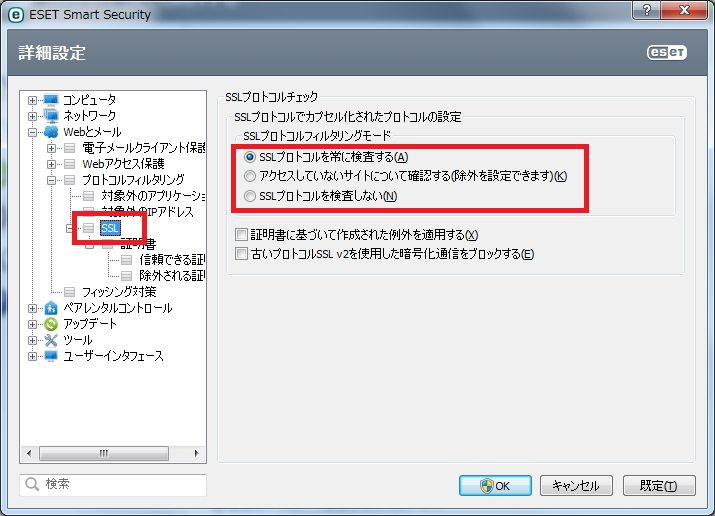Image resolution: width=715 pixels, height=516 pixels.
Task: Select the ユーザーインタフェース monitor icon
Action: [51, 356]
